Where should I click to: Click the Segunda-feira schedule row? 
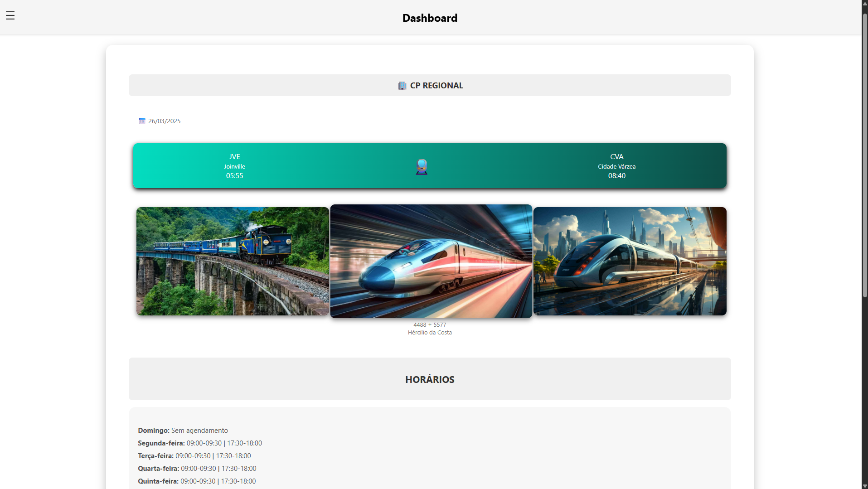(x=200, y=443)
